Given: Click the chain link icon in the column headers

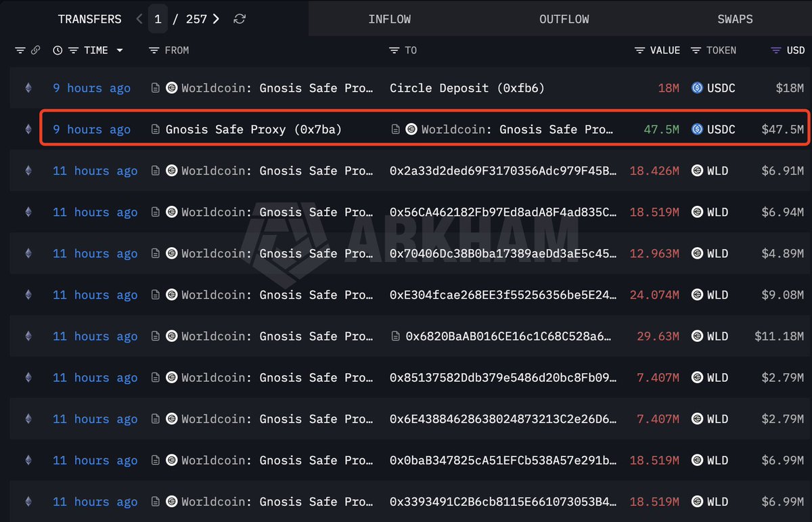Looking at the screenshot, I should point(35,50).
